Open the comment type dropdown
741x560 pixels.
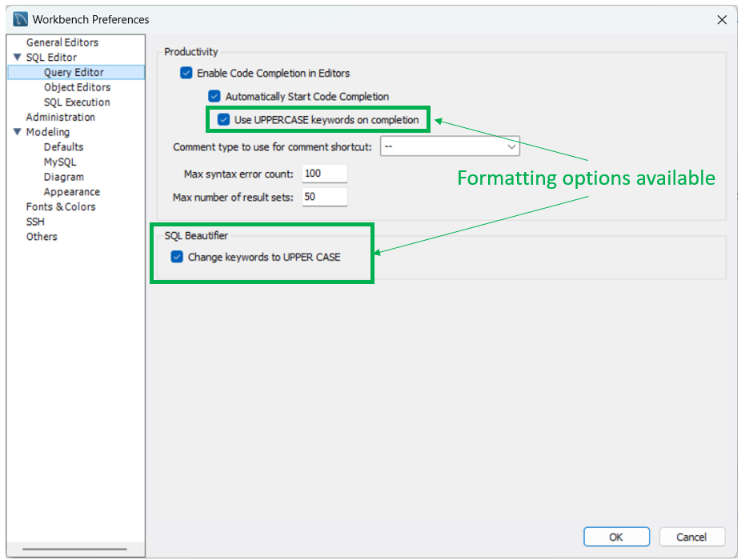[x=450, y=146]
